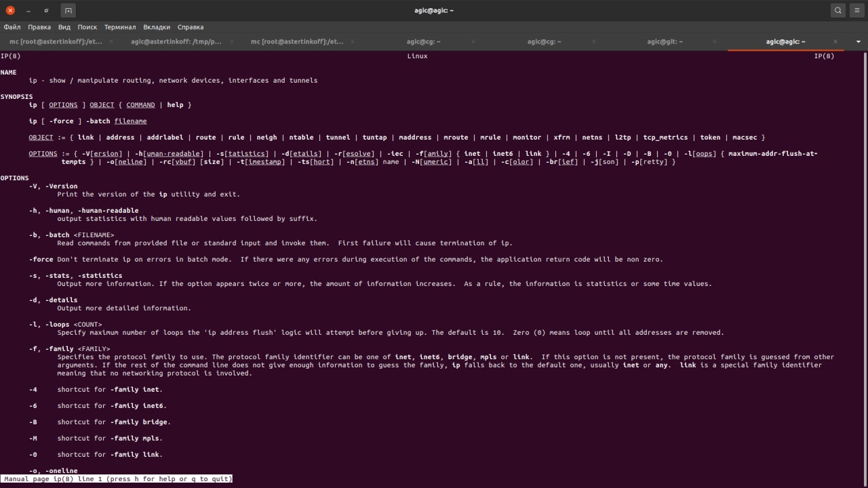
Task: Open a new terminal tab with the title bar icon
Action: click(x=68, y=10)
